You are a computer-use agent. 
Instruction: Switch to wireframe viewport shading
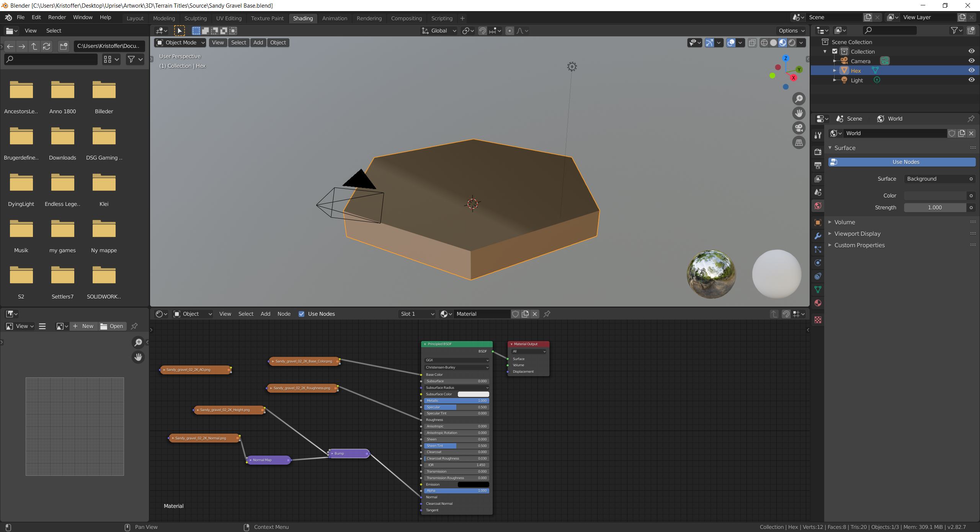(x=764, y=42)
